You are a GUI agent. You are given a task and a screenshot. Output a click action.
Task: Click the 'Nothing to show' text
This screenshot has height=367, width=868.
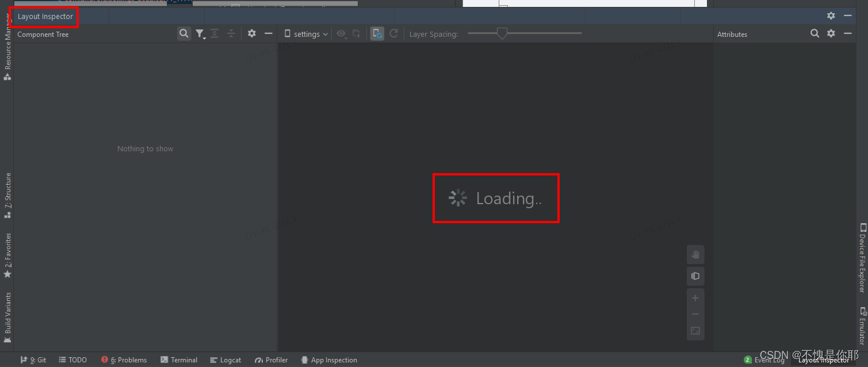pyautogui.click(x=145, y=148)
